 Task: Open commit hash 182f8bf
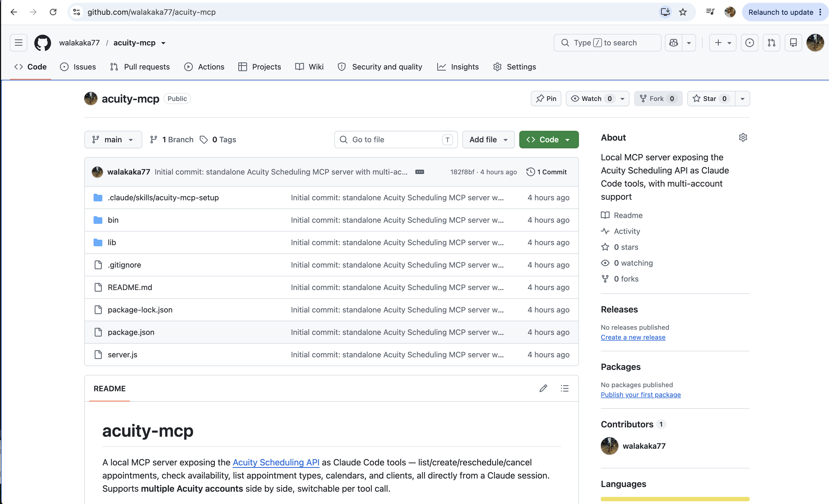462,172
